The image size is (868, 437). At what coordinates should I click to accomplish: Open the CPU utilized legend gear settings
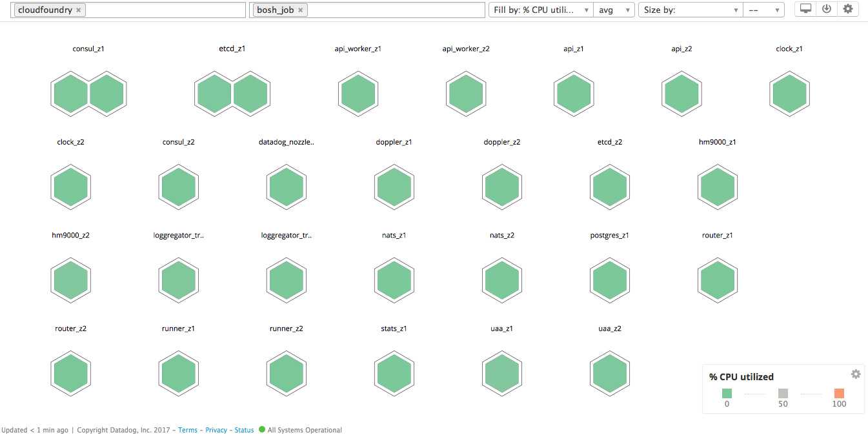point(856,374)
